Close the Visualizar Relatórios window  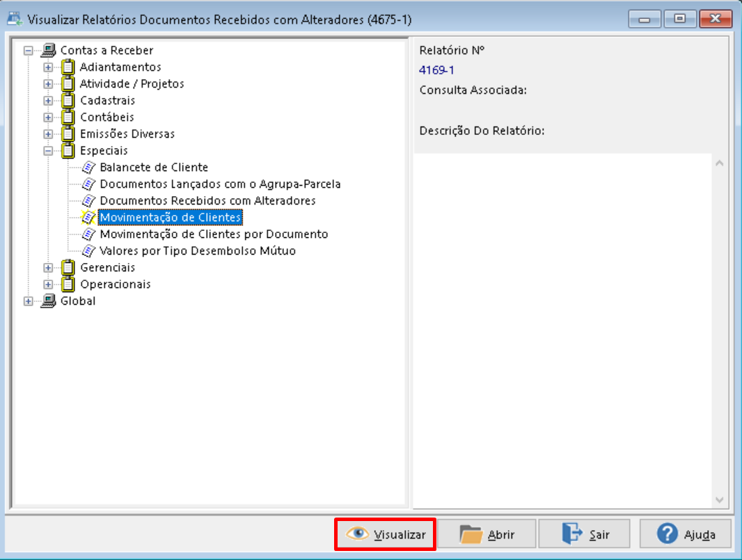coord(715,19)
